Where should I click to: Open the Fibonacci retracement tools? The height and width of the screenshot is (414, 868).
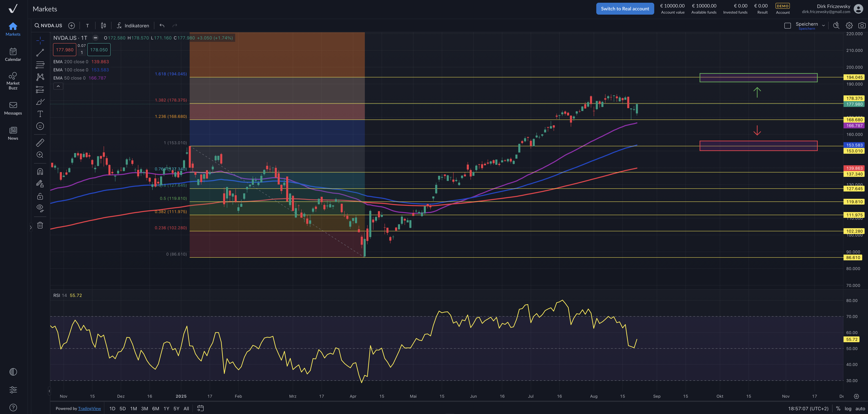click(x=40, y=65)
